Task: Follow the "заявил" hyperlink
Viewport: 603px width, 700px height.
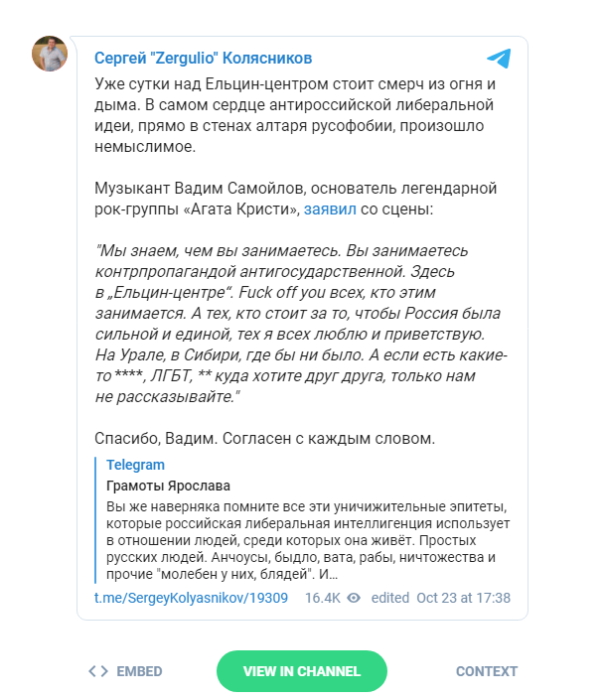Action: (x=328, y=210)
